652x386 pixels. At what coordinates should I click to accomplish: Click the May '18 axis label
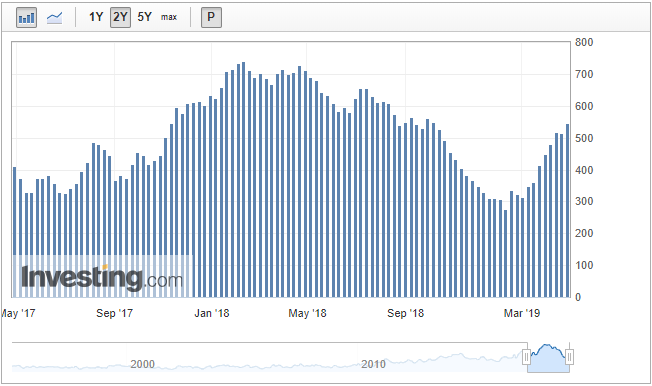307,313
